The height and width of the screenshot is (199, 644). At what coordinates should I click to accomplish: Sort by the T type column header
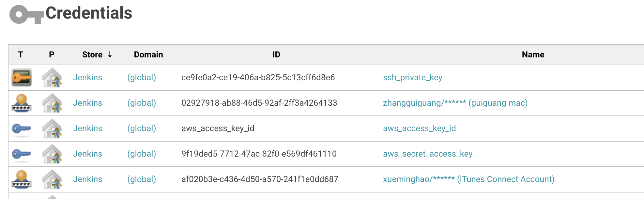pos(21,54)
